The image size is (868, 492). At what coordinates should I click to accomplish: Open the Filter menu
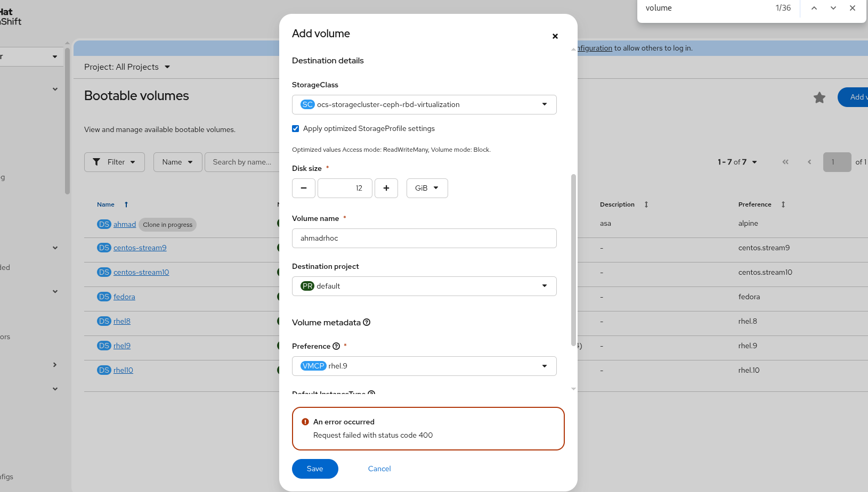[115, 162]
